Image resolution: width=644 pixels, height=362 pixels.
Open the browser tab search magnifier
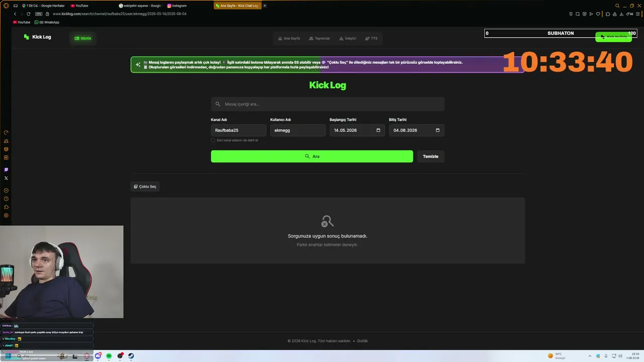(617, 6)
